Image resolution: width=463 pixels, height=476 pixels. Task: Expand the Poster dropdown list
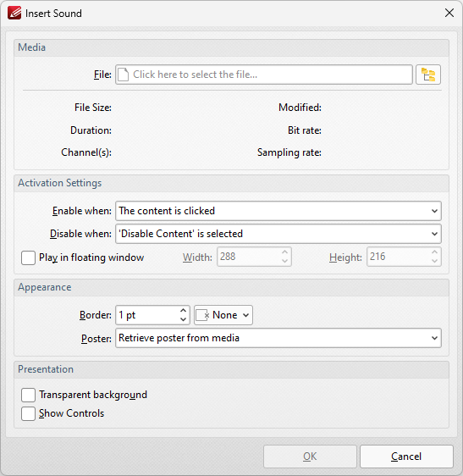pyautogui.click(x=278, y=338)
